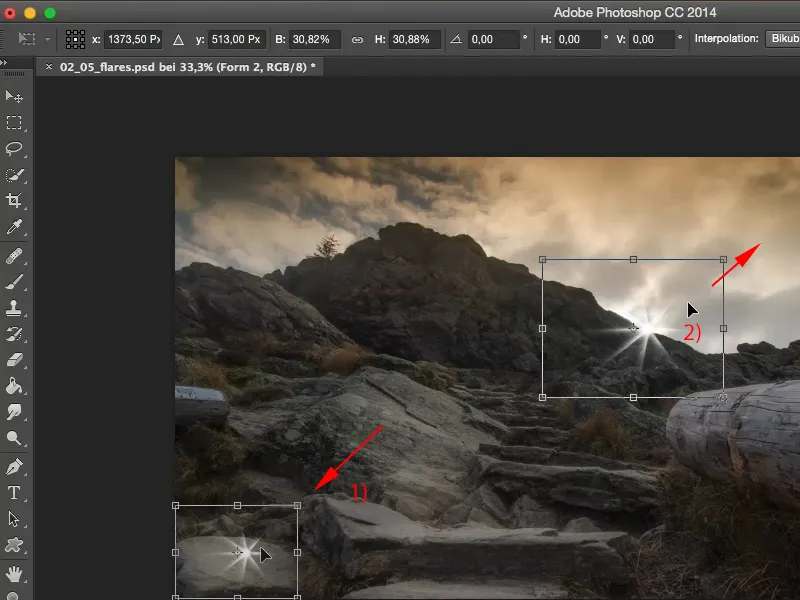The image size is (800, 600).
Task: Click the top-right handle of the lower-left flare box
Action: coord(297,506)
